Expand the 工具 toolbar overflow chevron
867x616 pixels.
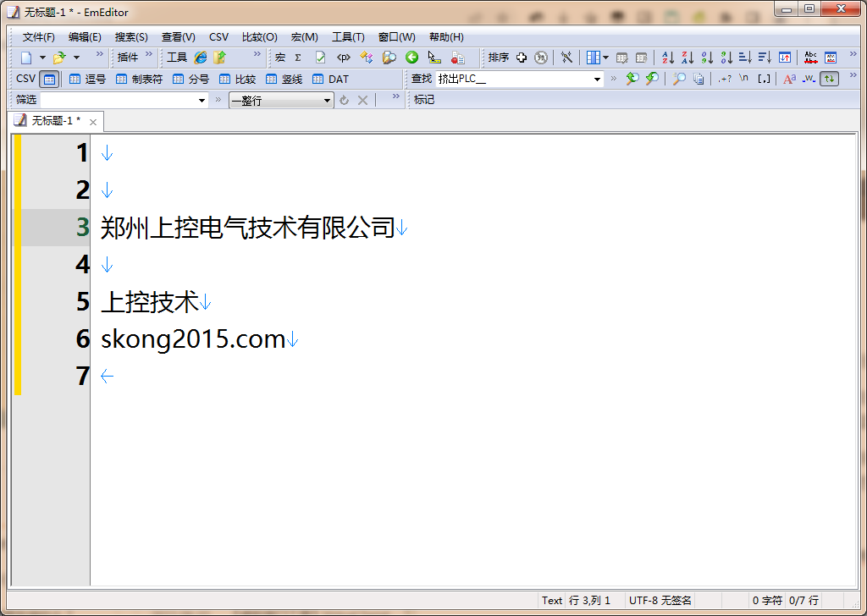[257, 54]
